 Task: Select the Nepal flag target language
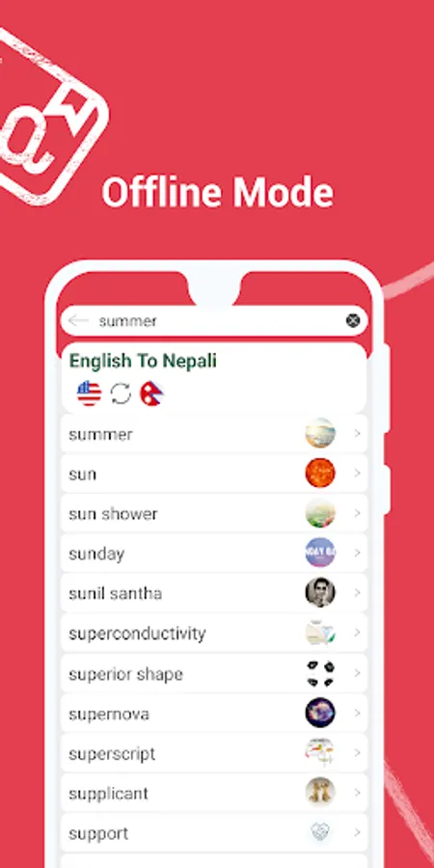tap(151, 393)
